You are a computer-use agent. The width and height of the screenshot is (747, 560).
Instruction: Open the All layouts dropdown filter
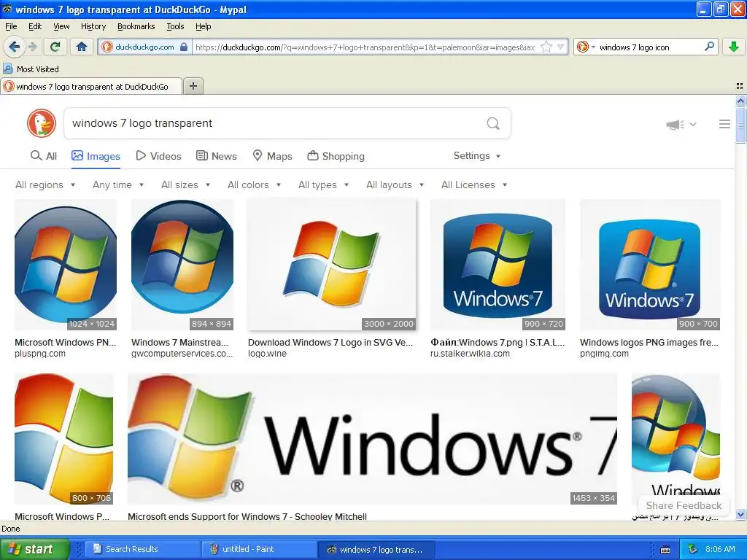(x=395, y=184)
